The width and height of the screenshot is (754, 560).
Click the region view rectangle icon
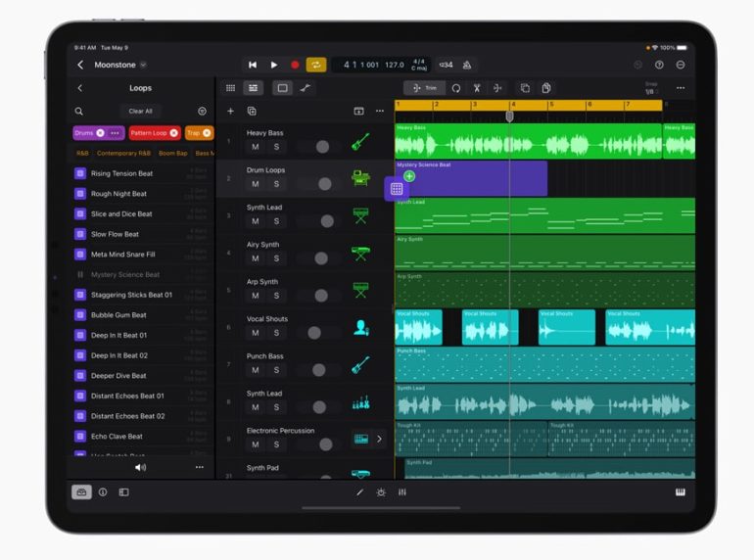tap(283, 88)
